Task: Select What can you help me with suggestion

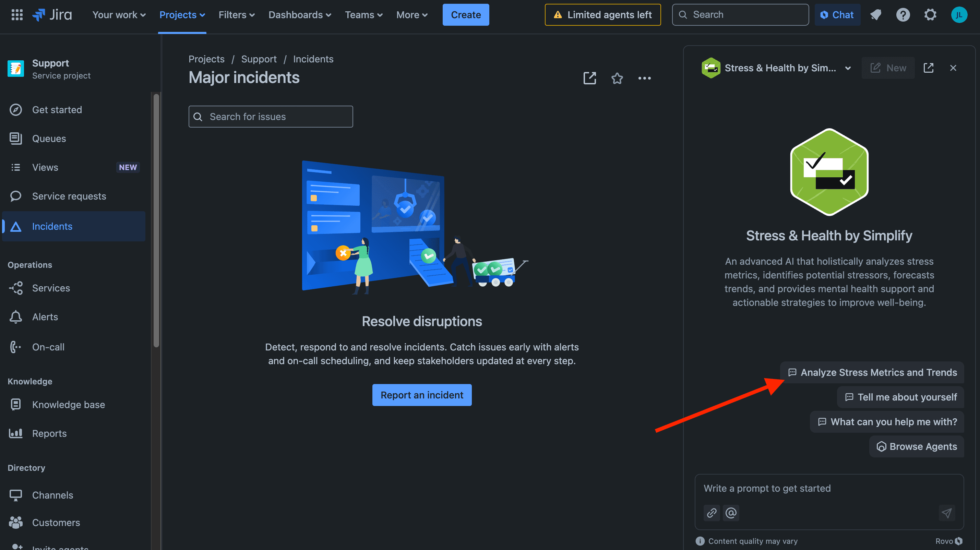Action: pos(887,422)
